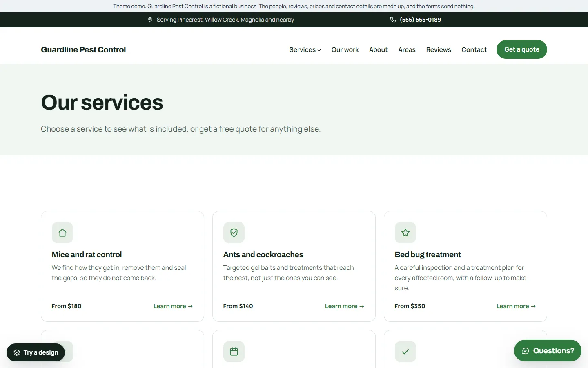Click the layers icon in Try a design
Viewport: 588px width, 368px height.
pos(17,352)
